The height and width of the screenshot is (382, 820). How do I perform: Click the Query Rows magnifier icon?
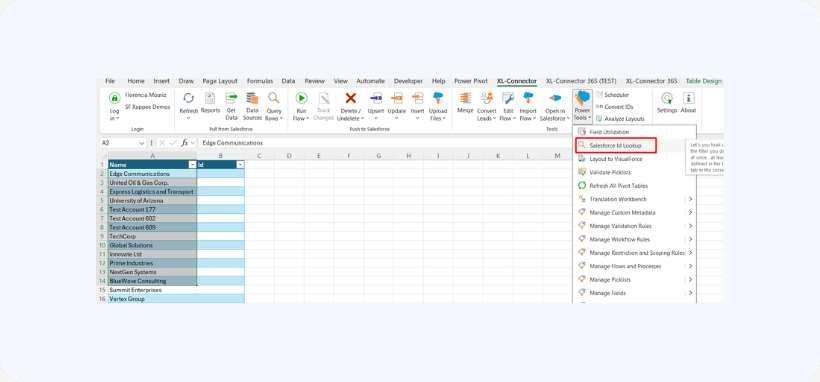274,98
